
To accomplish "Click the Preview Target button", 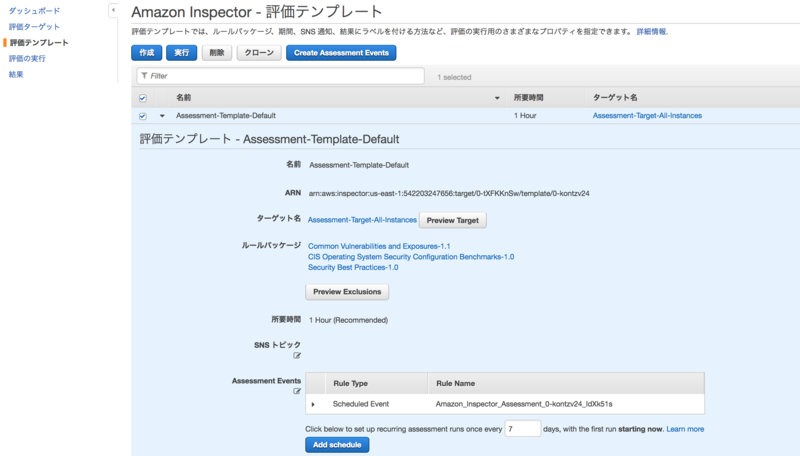I will (x=453, y=220).
